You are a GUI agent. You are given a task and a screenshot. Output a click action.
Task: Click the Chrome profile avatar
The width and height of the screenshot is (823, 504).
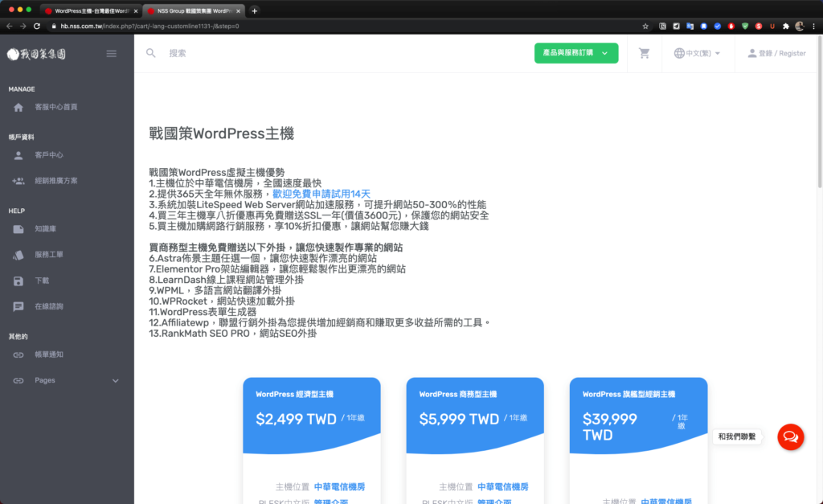coord(800,26)
